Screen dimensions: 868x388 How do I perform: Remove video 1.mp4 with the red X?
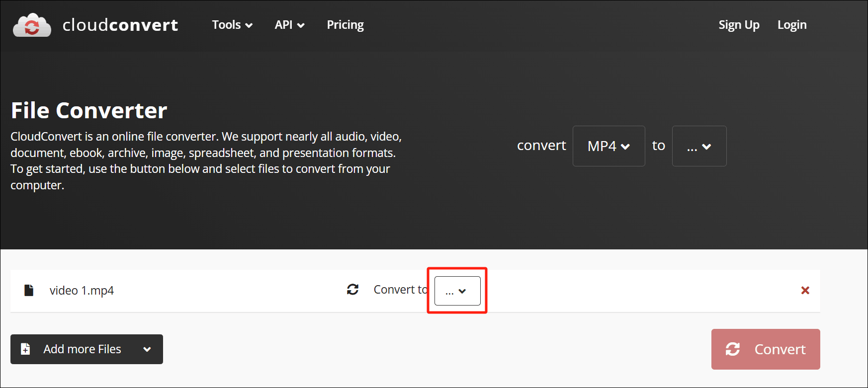(805, 290)
